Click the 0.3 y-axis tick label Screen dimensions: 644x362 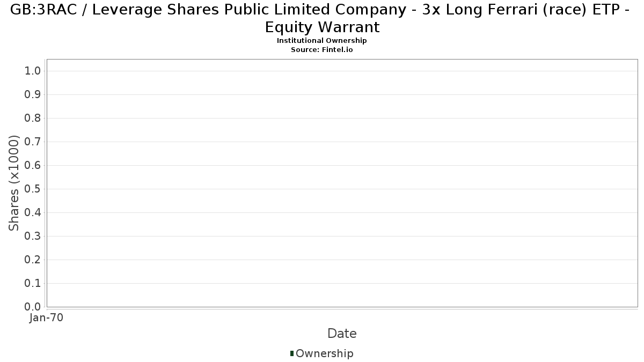[x=33, y=237]
